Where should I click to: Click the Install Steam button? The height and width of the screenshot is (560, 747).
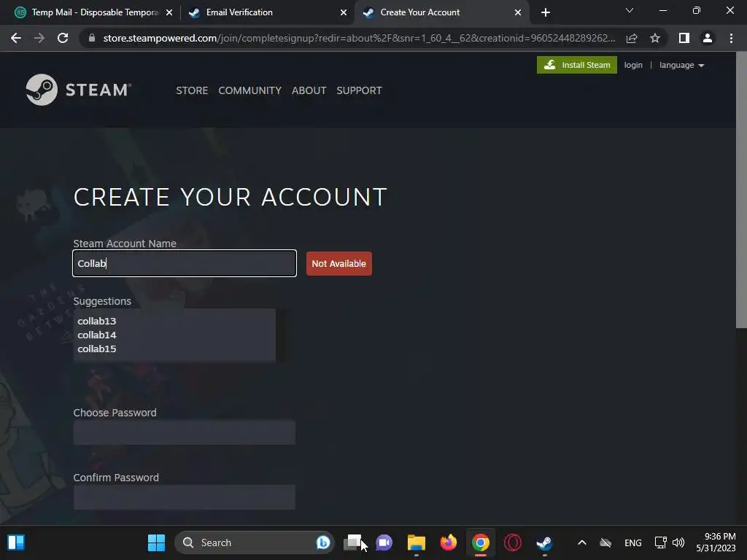576,65
